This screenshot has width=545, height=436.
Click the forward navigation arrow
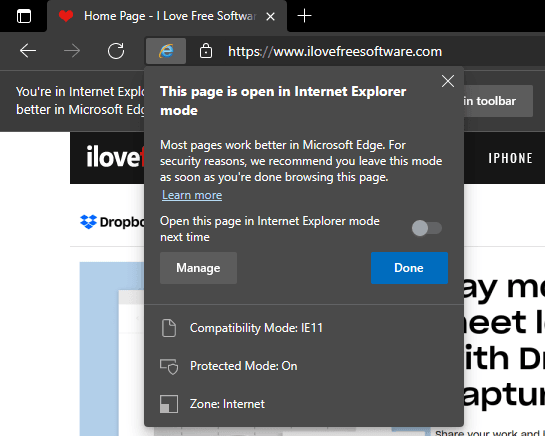click(x=72, y=51)
